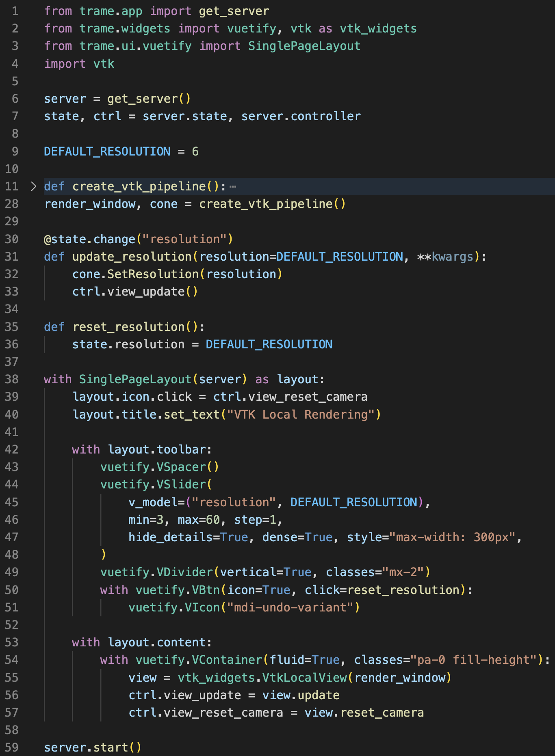The image size is (555, 756).
Task: Click the ellipsis marker after create_vtk_pipeline definition
Action: coord(233,187)
